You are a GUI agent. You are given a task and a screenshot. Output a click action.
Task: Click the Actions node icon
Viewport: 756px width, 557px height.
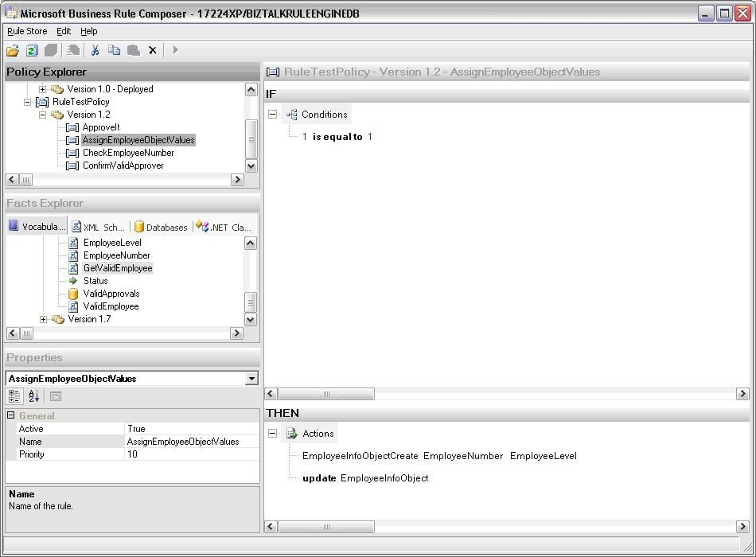click(292, 434)
